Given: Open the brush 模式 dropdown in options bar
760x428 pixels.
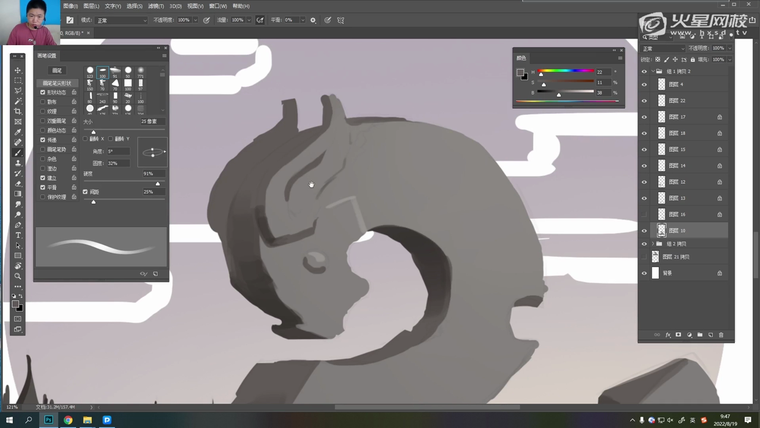Looking at the screenshot, I should click(x=122, y=19).
